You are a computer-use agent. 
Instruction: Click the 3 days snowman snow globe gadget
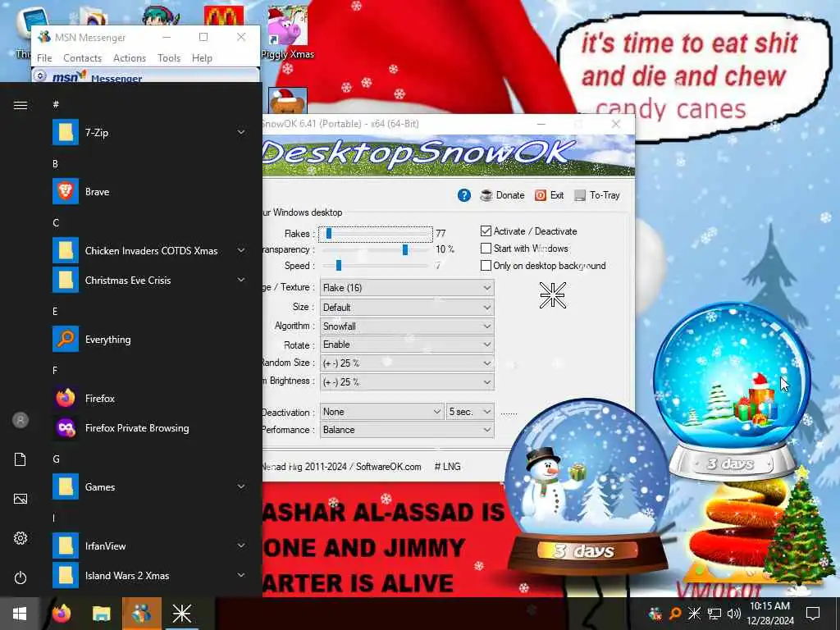coord(587,487)
